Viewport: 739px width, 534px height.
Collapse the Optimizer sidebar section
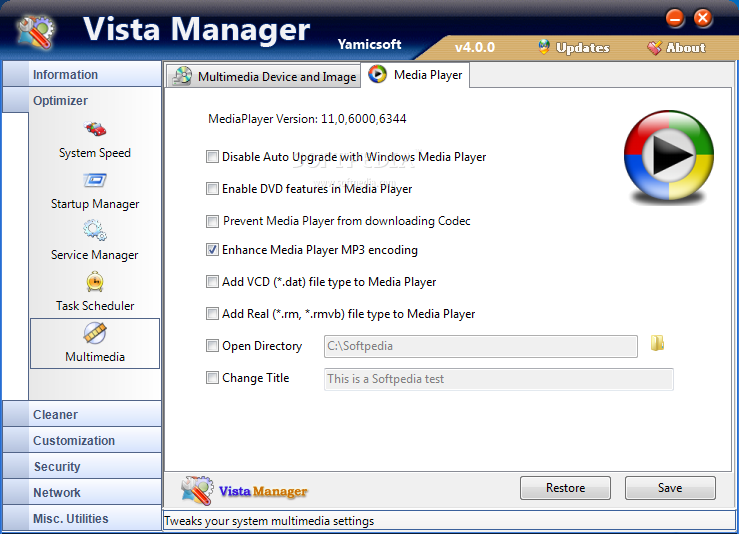[x=82, y=100]
